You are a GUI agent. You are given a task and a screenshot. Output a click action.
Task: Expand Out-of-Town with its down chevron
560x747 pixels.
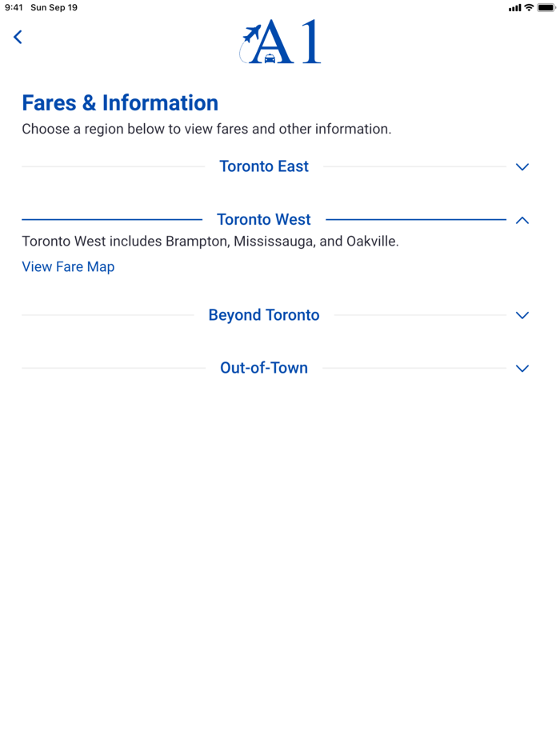coord(522,369)
